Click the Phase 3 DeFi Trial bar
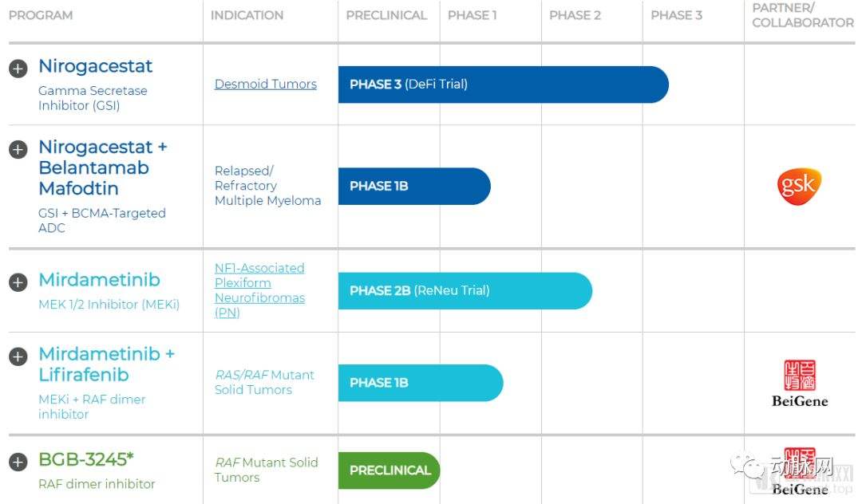 pos(503,85)
